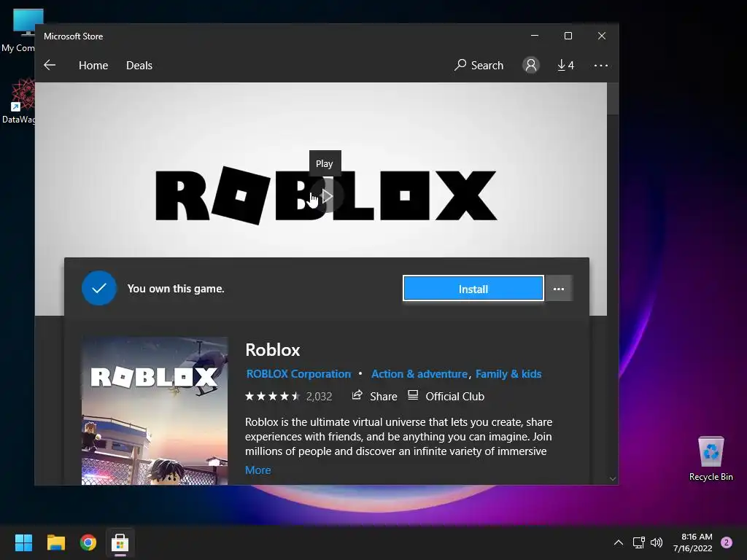Screen dimensions: 747x560
Task: Share the Roblox store page
Action: (374, 396)
